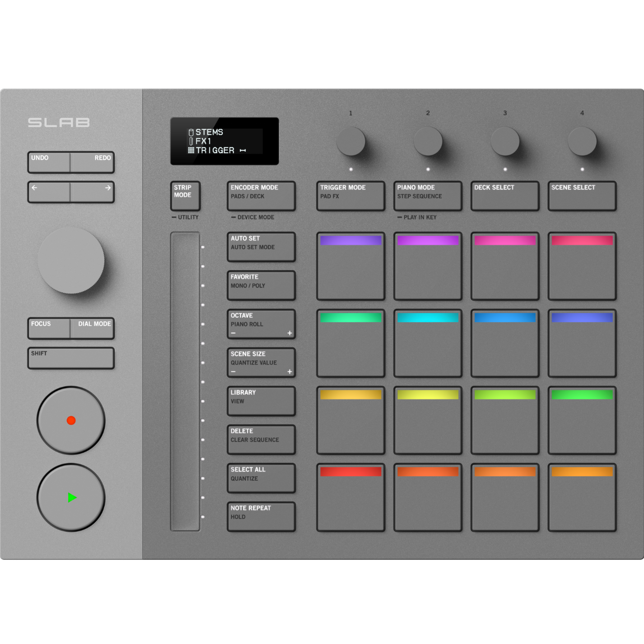Image resolution: width=644 pixels, height=644 pixels.
Task: Open Deck Select
Action: [x=505, y=196]
